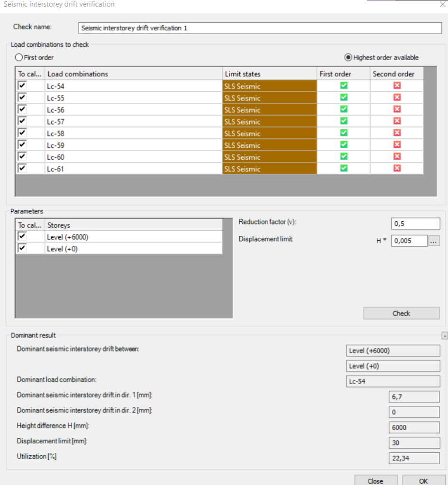
Task: Click the red second order cross for Lc-60
Action: click(x=397, y=156)
